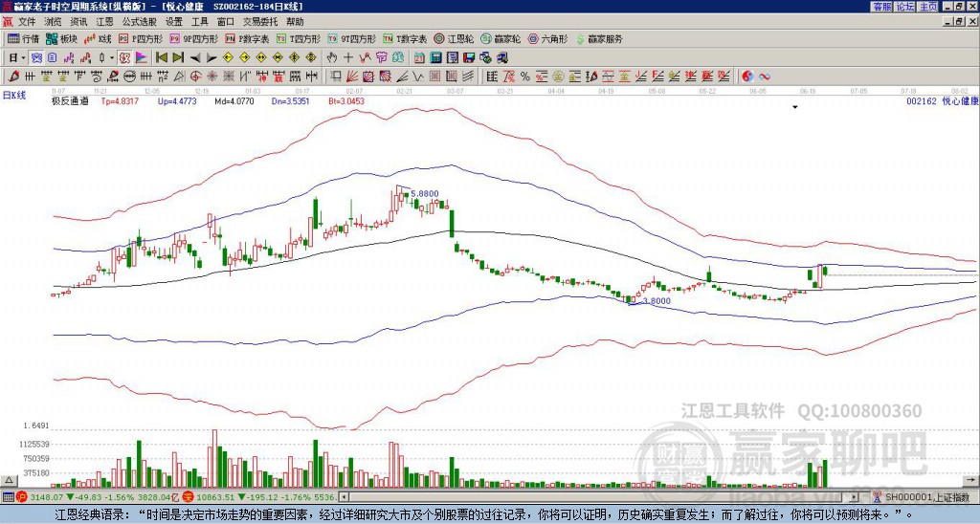Expand the 日 period dropdown arrow
The height and width of the screenshot is (524, 980).
(23, 58)
